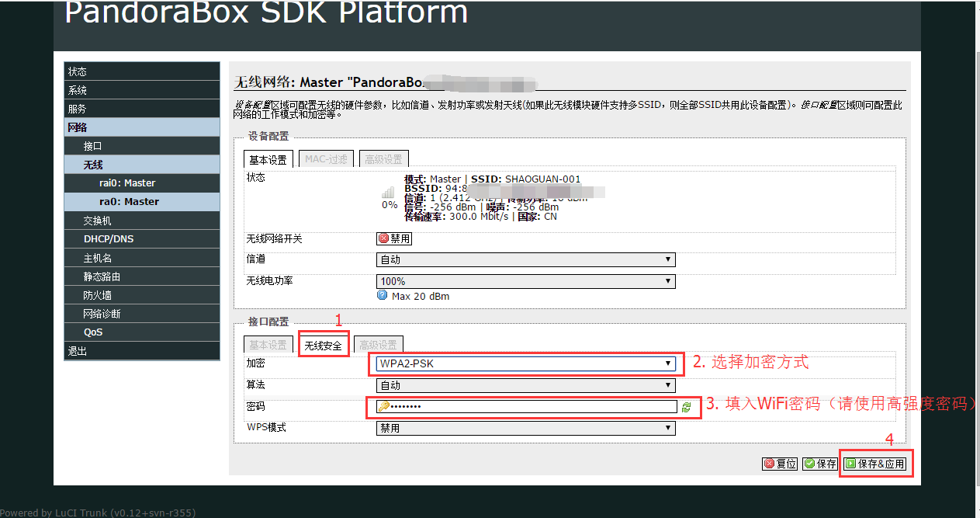
Task: Open 状态 in the sidebar
Action: (142, 71)
